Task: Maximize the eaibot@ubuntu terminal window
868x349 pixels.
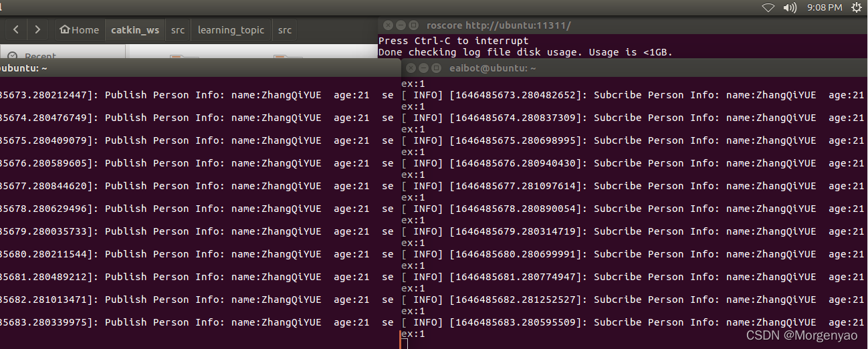Action: coord(436,68)
